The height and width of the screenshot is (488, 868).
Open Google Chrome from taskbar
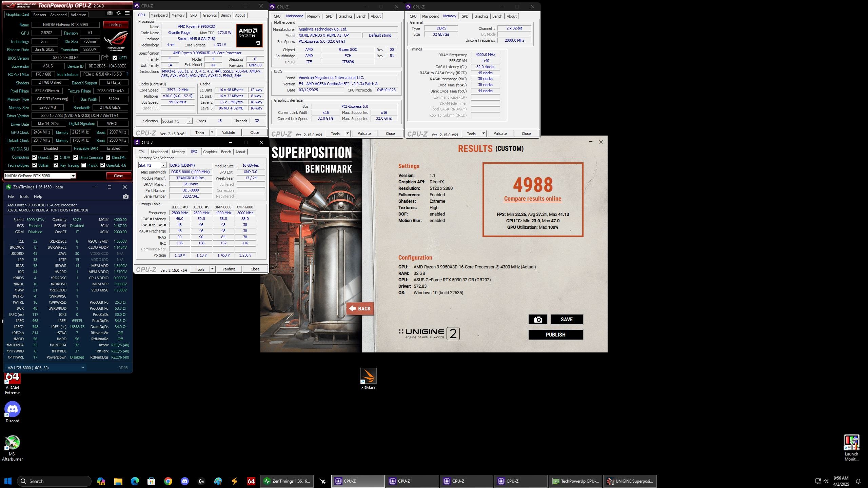pyautogui.click(x=168, y=481)
